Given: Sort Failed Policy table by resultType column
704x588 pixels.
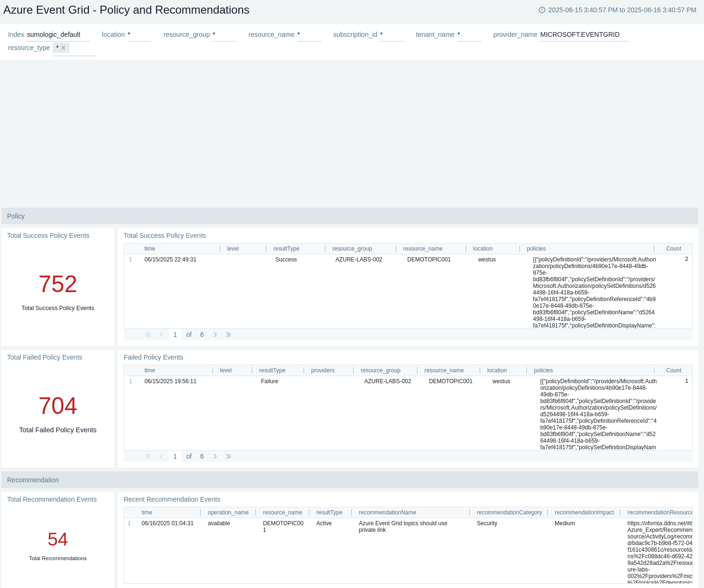Looking at the screenshot, I should click(272, 370).
